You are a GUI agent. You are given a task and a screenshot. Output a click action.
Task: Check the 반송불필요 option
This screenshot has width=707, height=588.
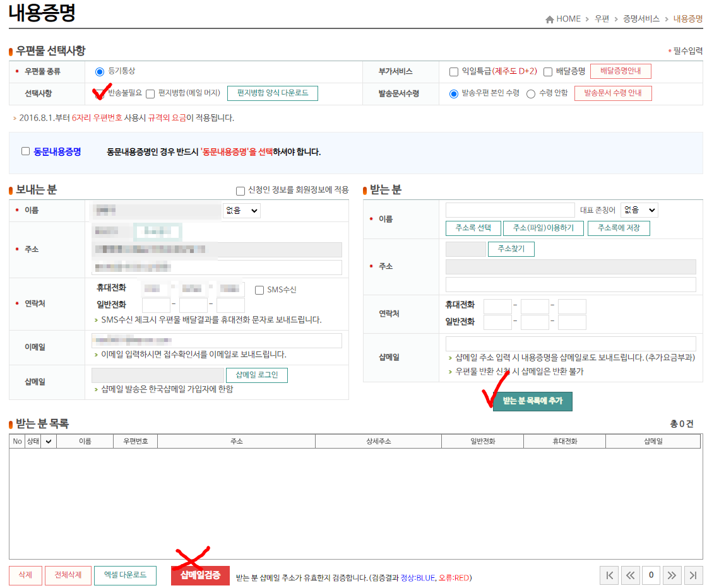coord(100,94)
